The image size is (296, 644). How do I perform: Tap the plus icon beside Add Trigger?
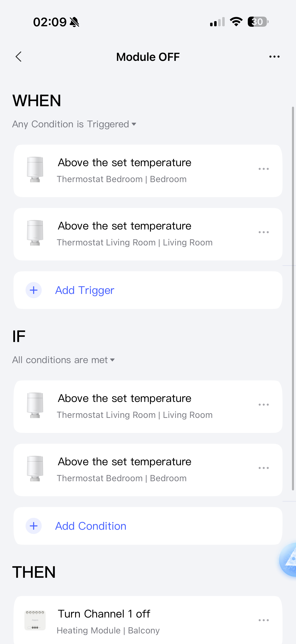click(x=34, y=290)
